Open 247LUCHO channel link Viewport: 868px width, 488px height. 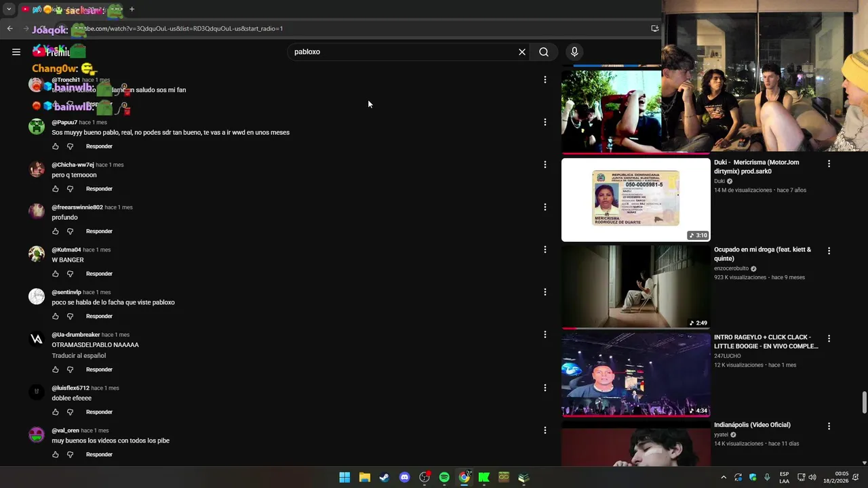point(728,356)
